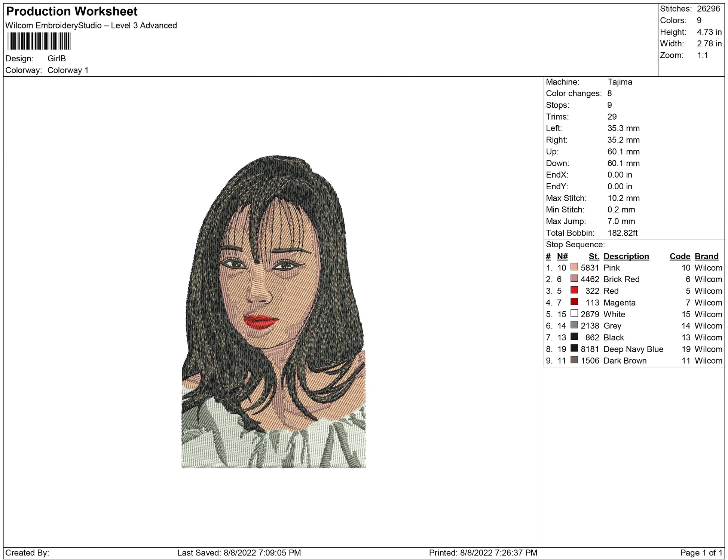The height and width of the screenshot is (560, 728).
Task: Click the Page 1 of 1 footer
Action: 701,553
